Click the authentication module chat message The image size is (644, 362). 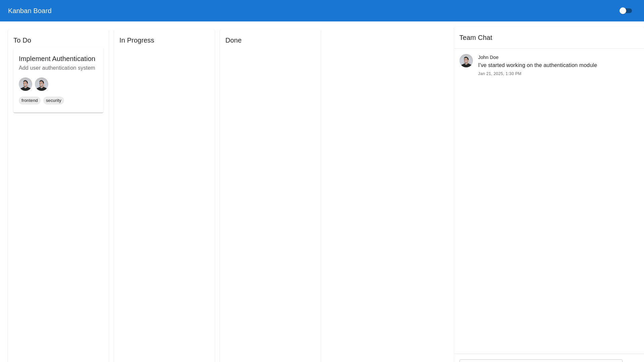(x=537, y=65)
